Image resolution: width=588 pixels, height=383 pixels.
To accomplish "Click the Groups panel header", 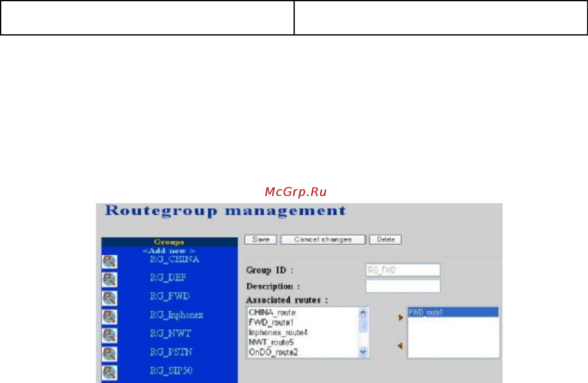I will tap(170, 242).
